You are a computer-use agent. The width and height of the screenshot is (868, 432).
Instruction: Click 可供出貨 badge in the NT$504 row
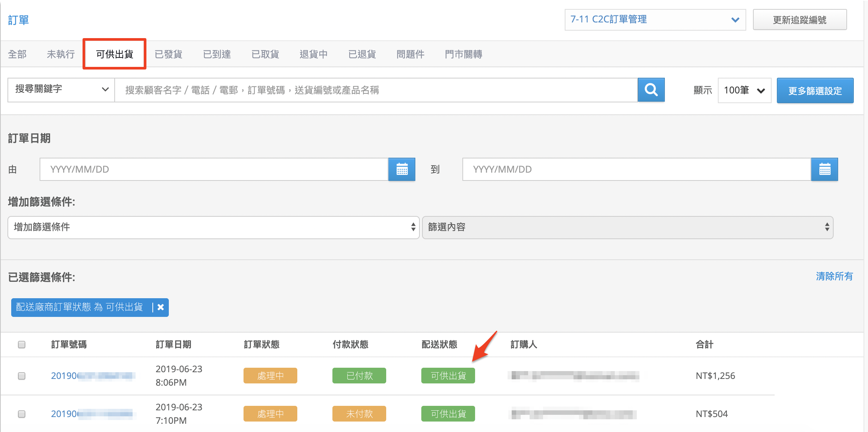(448, 414)
